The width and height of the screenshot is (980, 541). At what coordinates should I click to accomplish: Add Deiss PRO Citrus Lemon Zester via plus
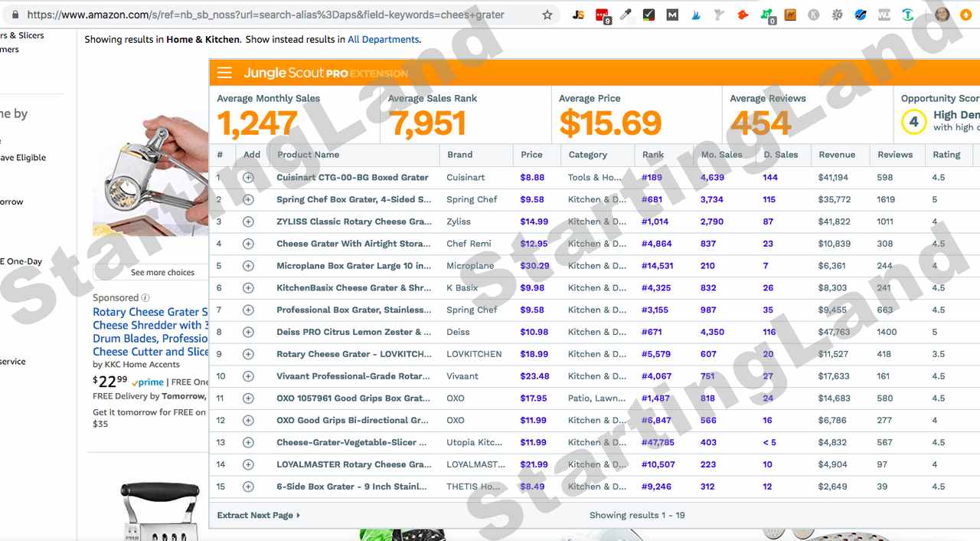click(248, 332)
